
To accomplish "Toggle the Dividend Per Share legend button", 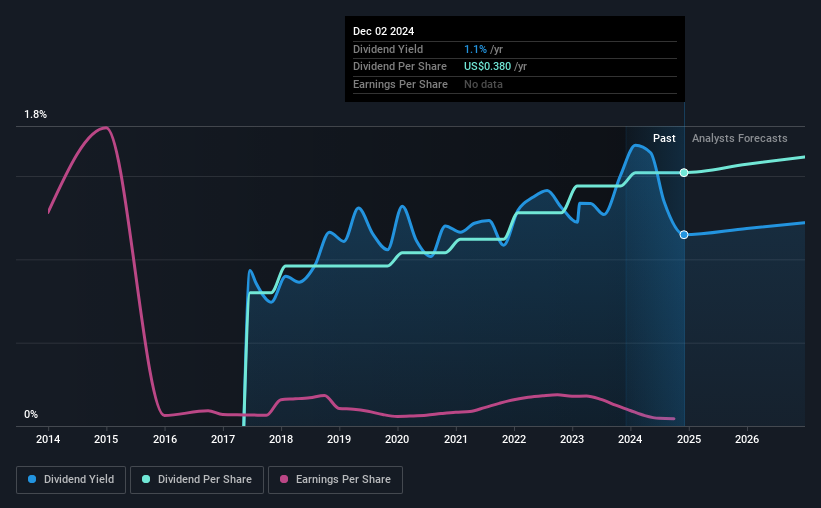I will point(197,480).
